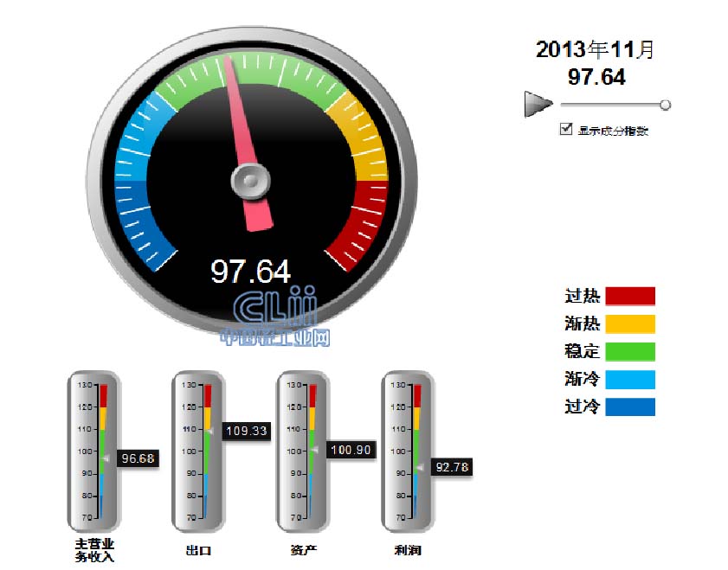
Task: Click the 92.78 value label
Action: coord(453,467)
